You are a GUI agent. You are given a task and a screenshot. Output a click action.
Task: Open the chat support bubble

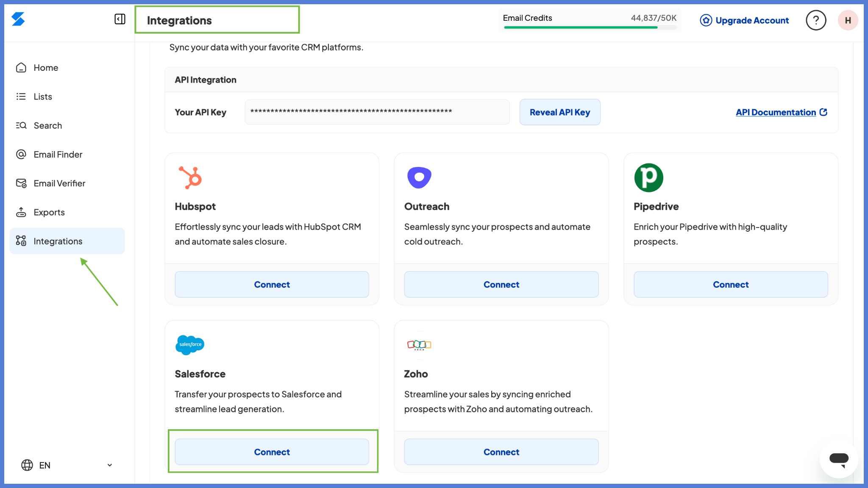[839, 459]
